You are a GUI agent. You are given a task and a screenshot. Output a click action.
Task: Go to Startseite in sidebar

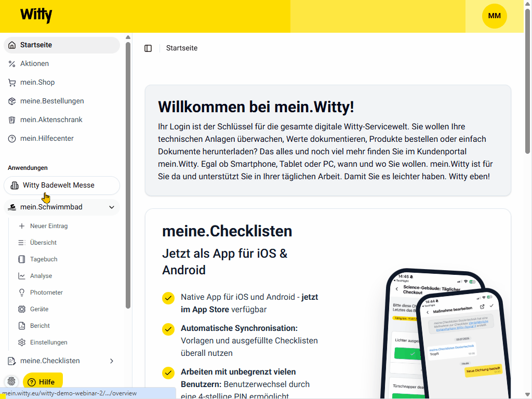(x=62, y=45)
